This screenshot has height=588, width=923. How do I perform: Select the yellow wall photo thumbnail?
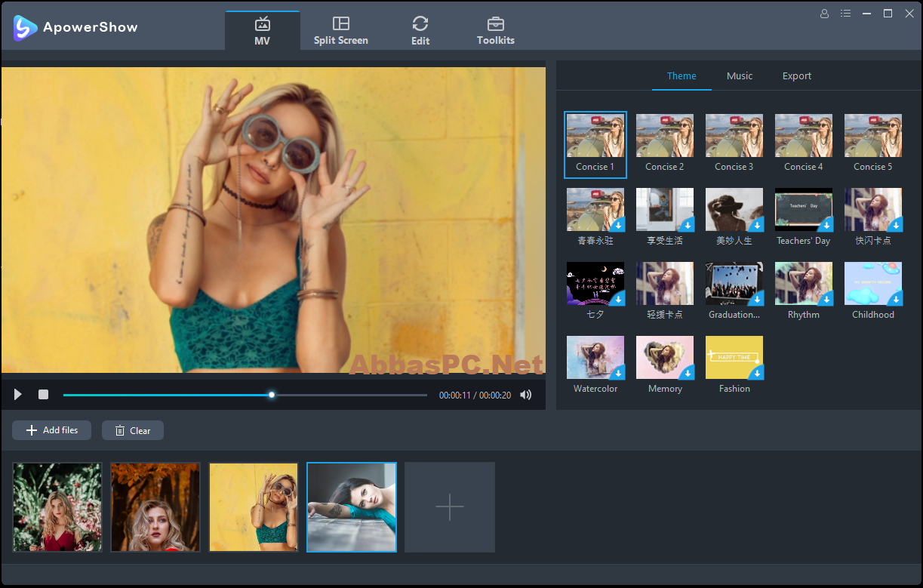pos(254,507)
